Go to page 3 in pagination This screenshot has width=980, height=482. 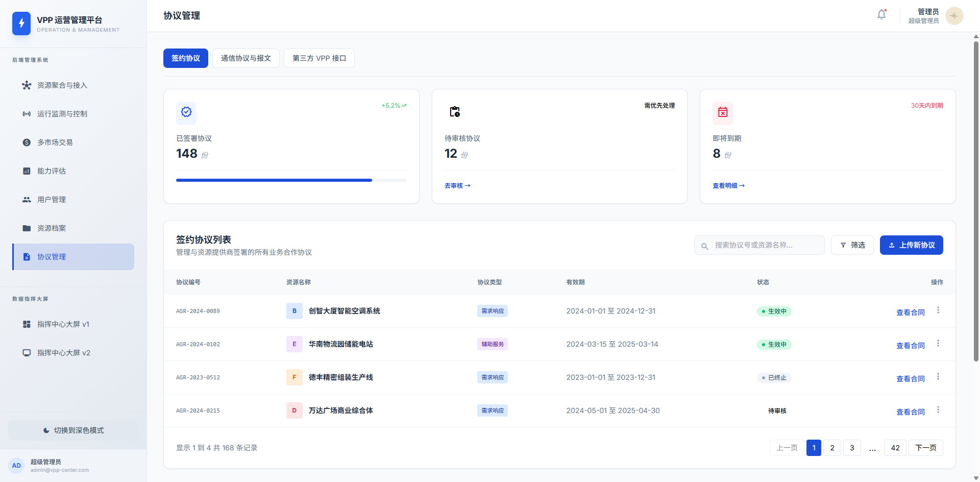(x=852, y=448)
